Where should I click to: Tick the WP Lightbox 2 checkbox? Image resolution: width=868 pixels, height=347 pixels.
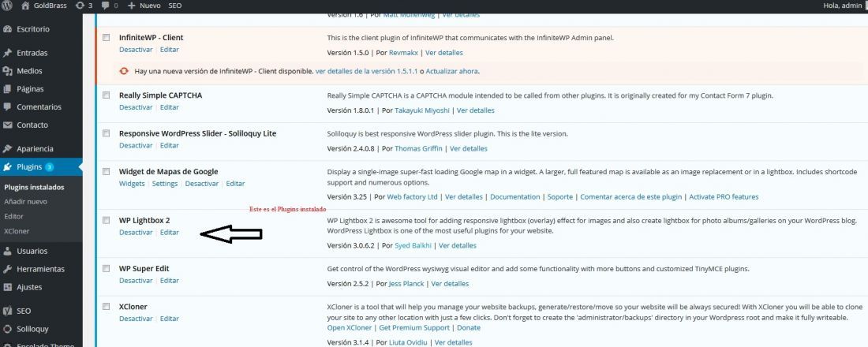[x=107, y=220]
